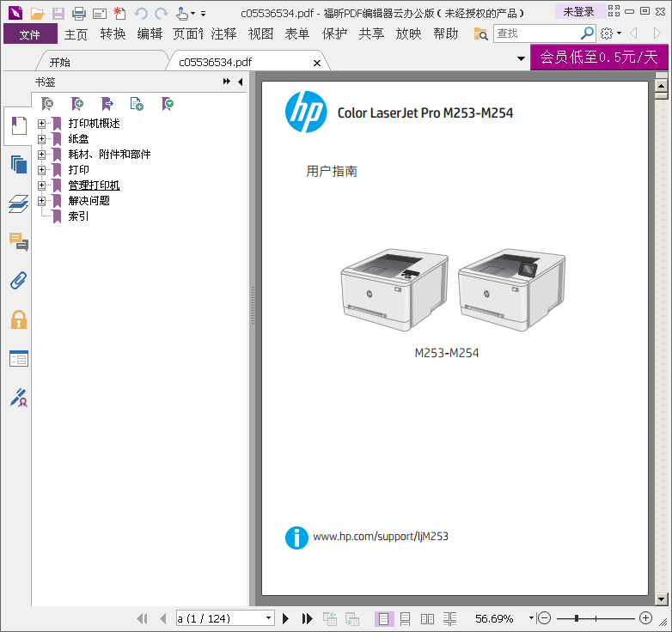Open the digital signatures sidebar panel
This screenshot has width=672, height=632.
tap(18, 398)
